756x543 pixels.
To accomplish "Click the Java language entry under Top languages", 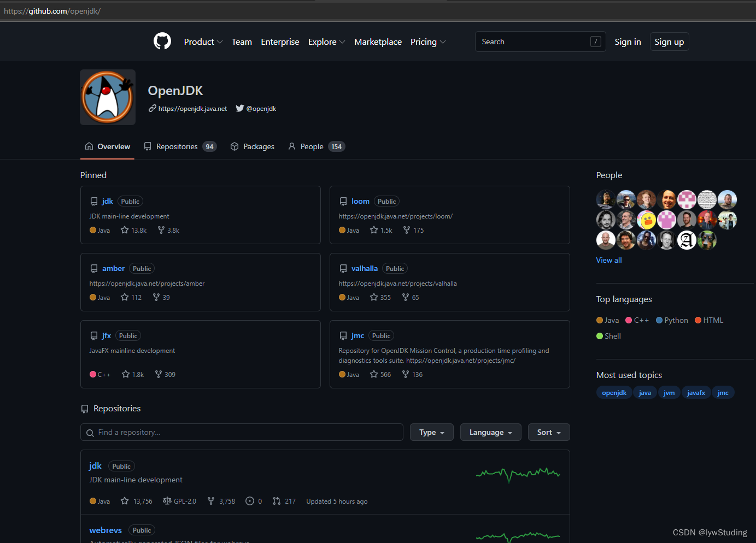I will pos(608,320).
